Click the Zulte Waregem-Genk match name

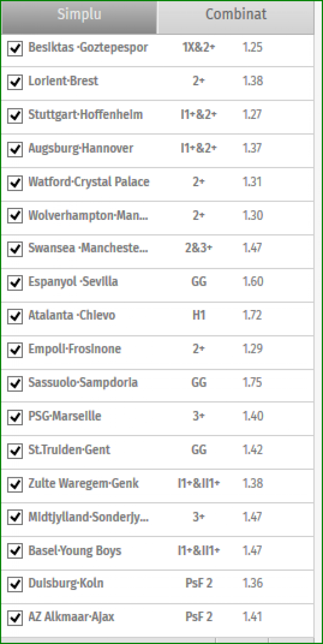(83, 483)
